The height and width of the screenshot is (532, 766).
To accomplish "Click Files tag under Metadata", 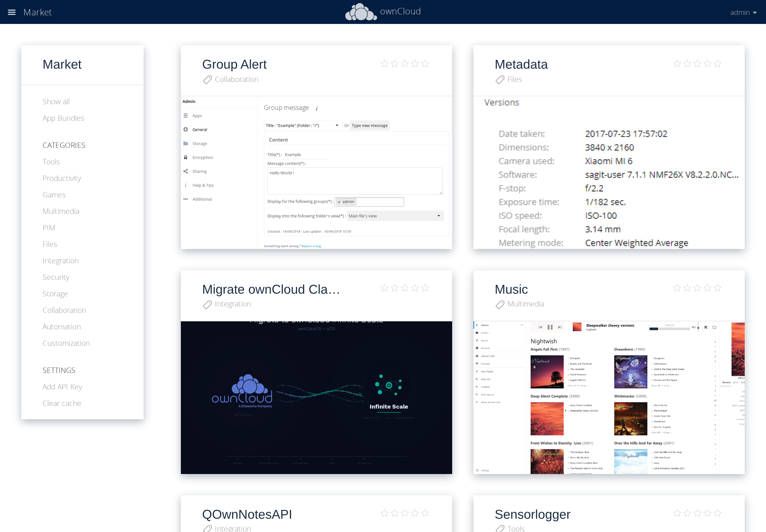I will click(x=514, y=79).
